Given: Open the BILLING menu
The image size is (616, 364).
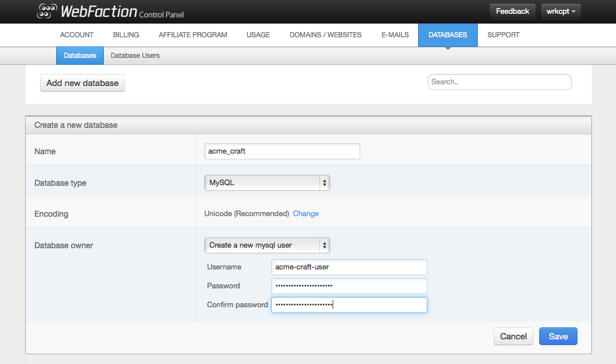Looking at the screenshot, I should click(126, 35).
